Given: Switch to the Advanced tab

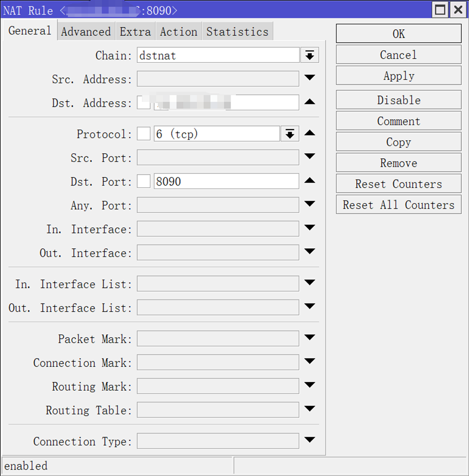Looking at the screenshot, I should pos(86,32).
